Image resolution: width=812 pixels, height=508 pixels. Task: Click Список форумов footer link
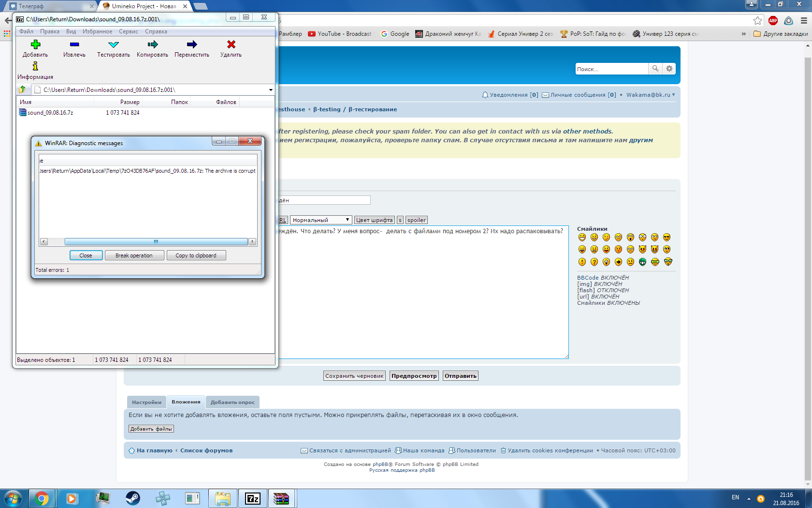coord(206,450)
